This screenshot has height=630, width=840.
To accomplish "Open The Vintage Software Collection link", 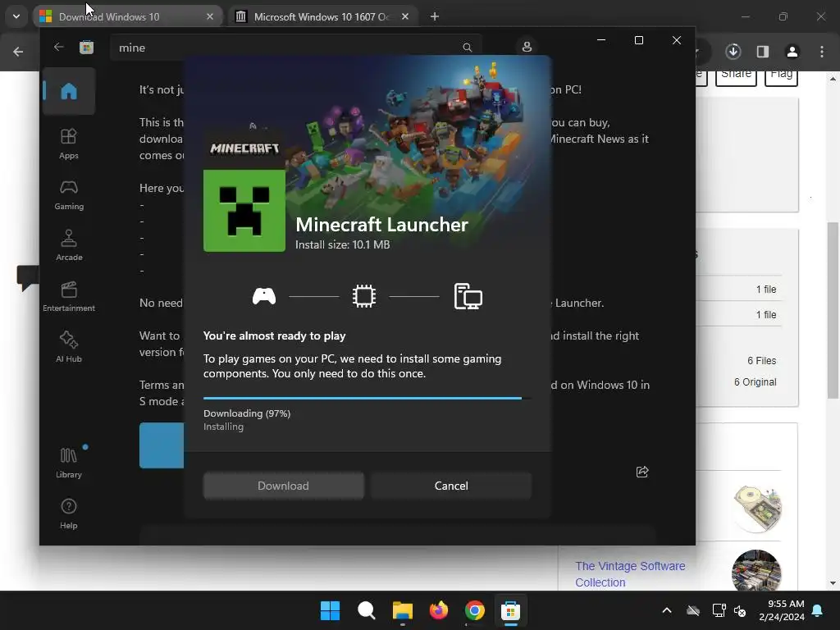I will [x=630, y=573].
